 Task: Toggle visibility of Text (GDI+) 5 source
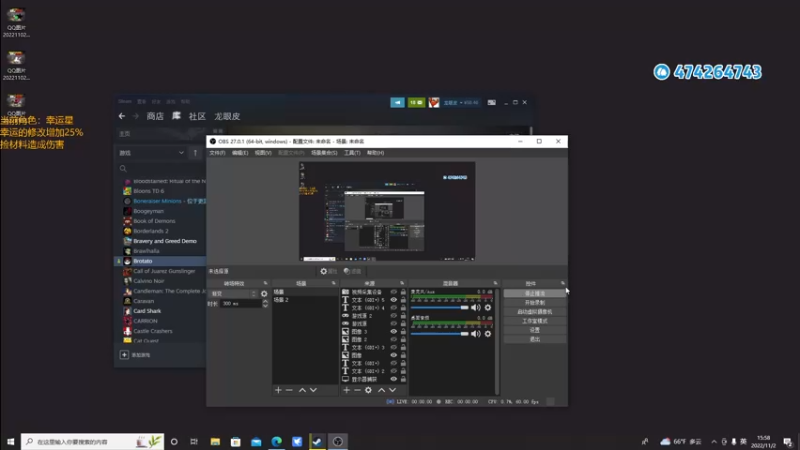(x=393, y=300)
